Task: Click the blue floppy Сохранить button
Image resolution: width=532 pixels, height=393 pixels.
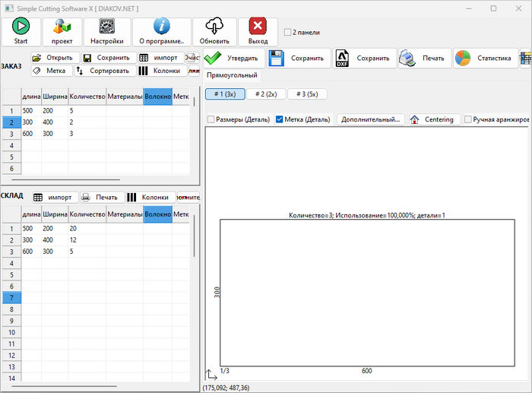Action: click(x=299, y=58)
